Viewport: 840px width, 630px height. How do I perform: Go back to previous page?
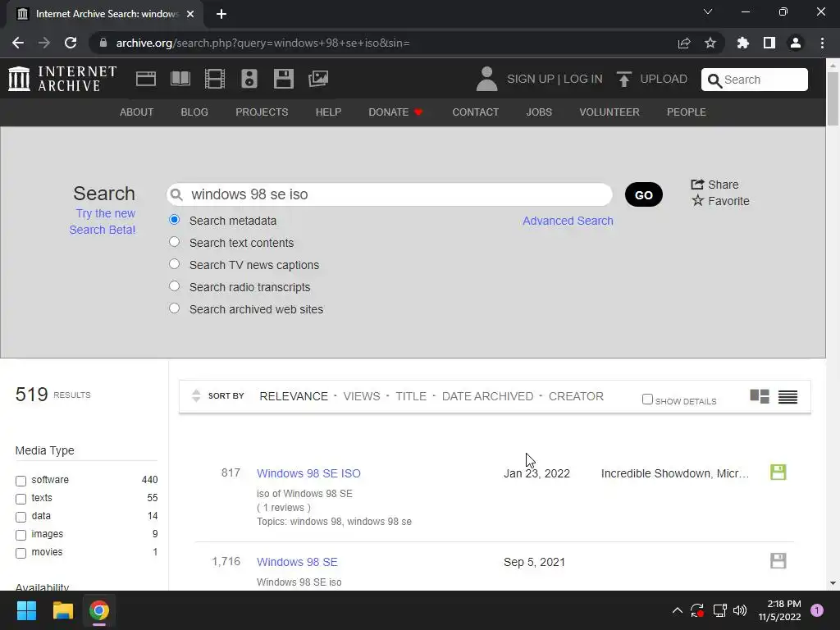(18, 43)
